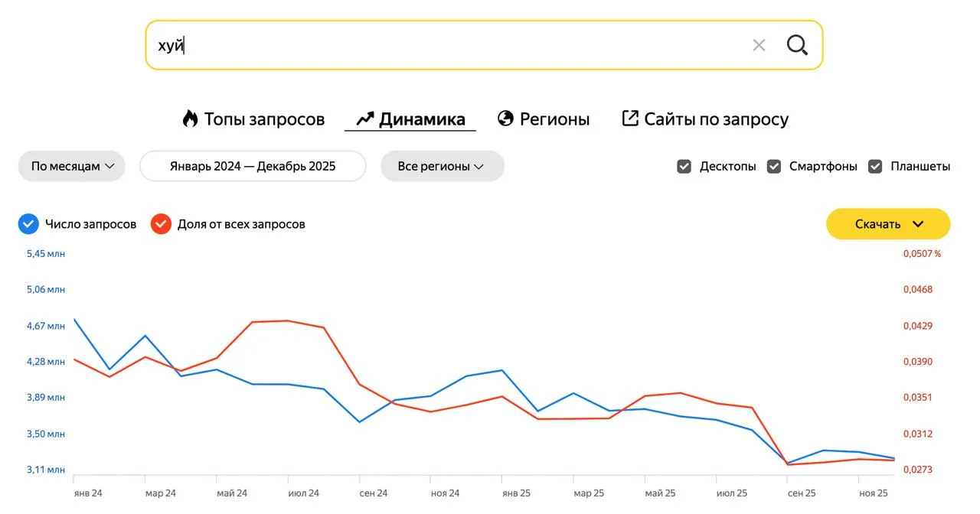This screenshot has height=514, width=980.
Task: Click the magnifying glass search icon
Action: [797, 46]
